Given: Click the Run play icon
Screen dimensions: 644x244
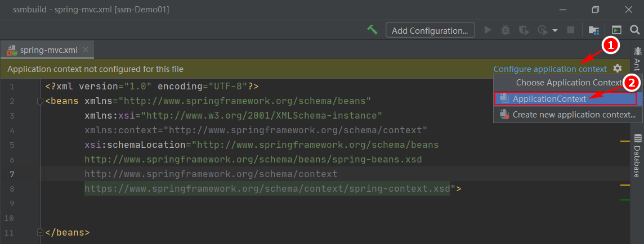Looking at the screenshot, I should click(488, 30).
